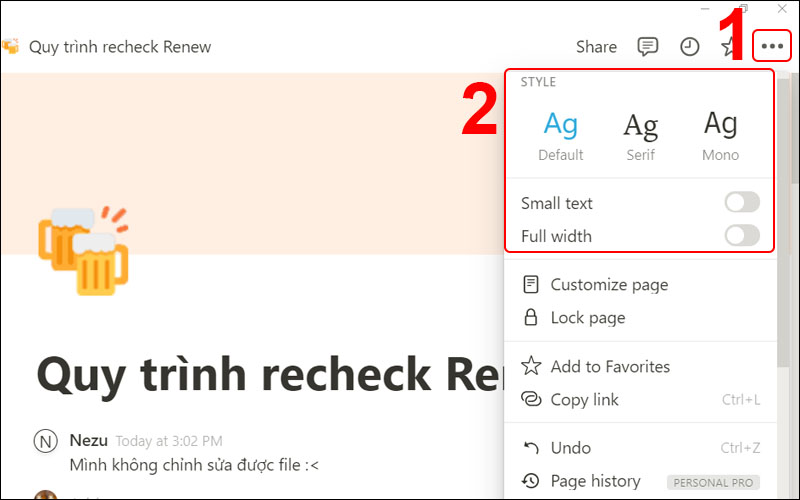800x500 pixels.
Task: Open the updates clock icon
Action: point(690,46)
